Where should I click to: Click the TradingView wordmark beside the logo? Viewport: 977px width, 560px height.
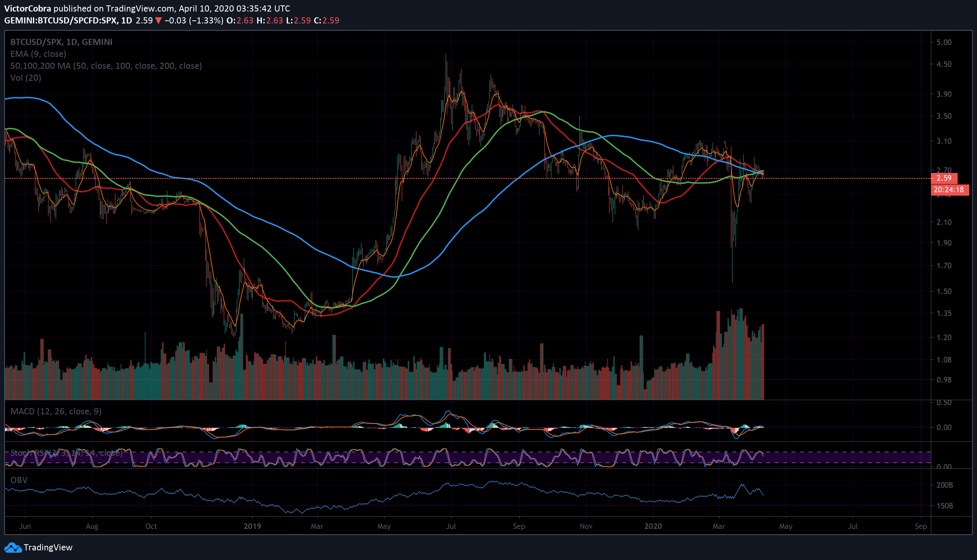tap(48, 547)
